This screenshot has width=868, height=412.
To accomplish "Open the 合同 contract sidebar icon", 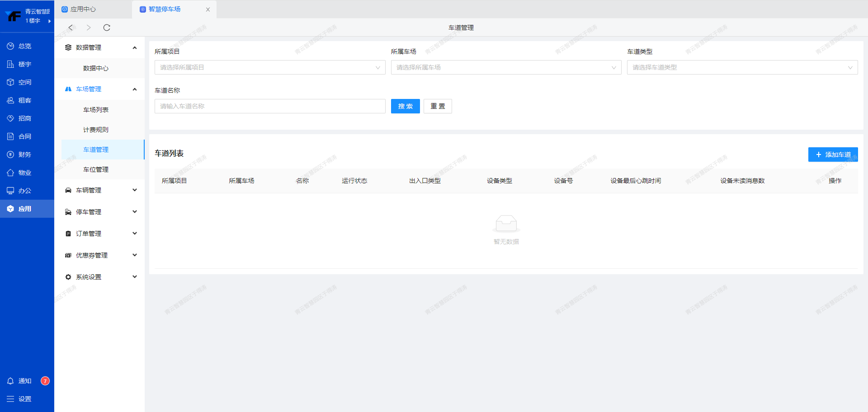I will click(x=10, y=136).
